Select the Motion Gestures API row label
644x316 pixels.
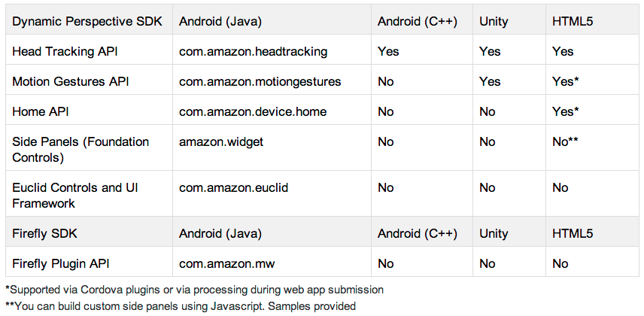(71, 81)
